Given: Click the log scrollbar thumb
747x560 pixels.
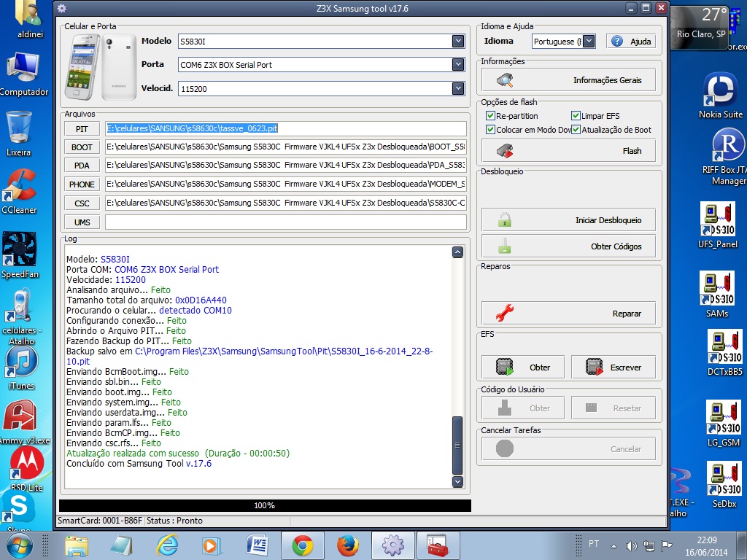Looking at the screenshot, I should coord(457,445).
